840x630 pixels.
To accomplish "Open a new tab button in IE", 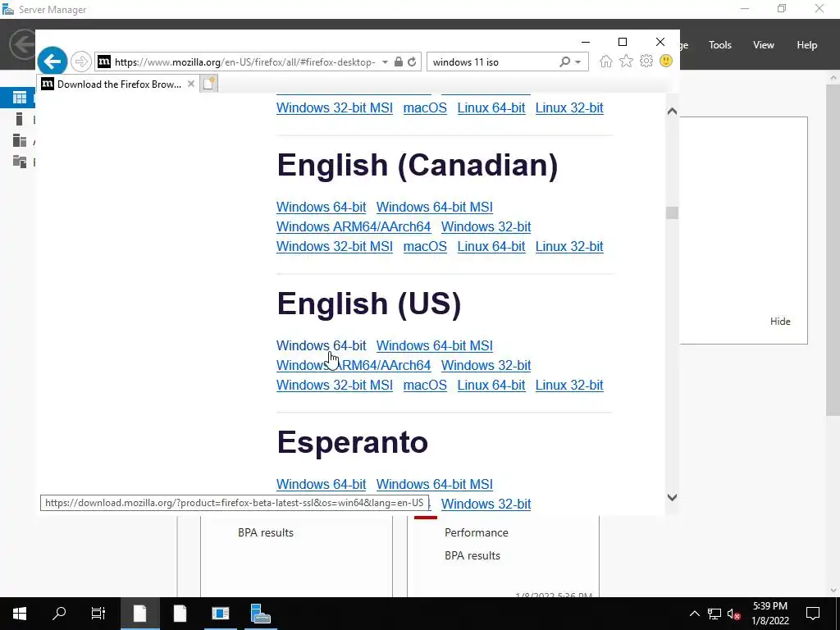I will click(x=209, y=84).
